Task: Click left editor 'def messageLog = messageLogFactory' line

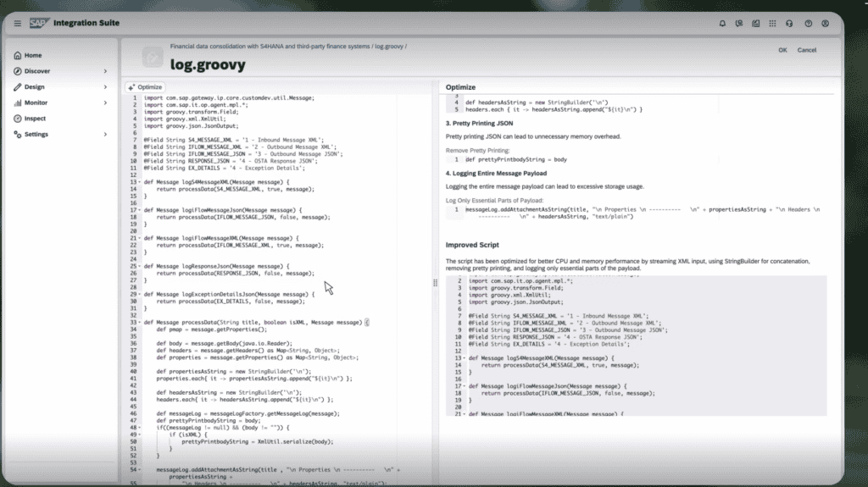Action: pos(248,413)
